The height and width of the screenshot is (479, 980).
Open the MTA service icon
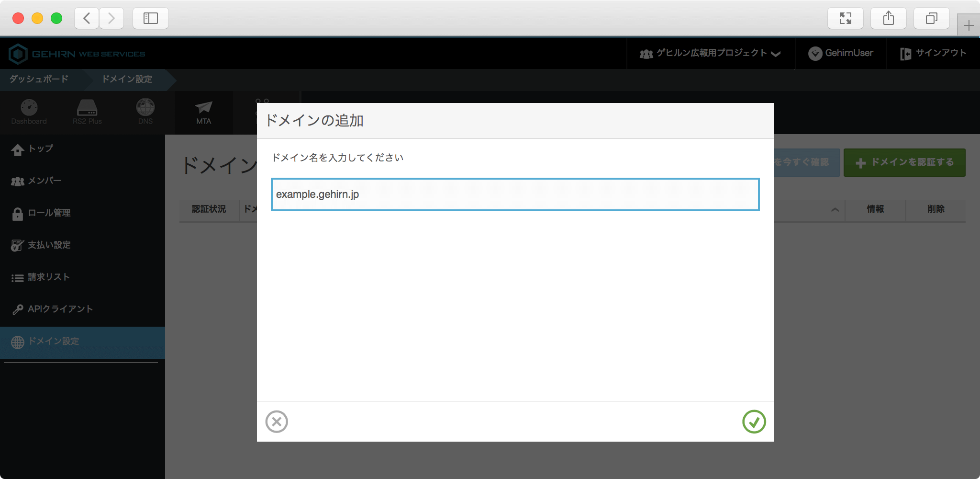click(203, 112)
